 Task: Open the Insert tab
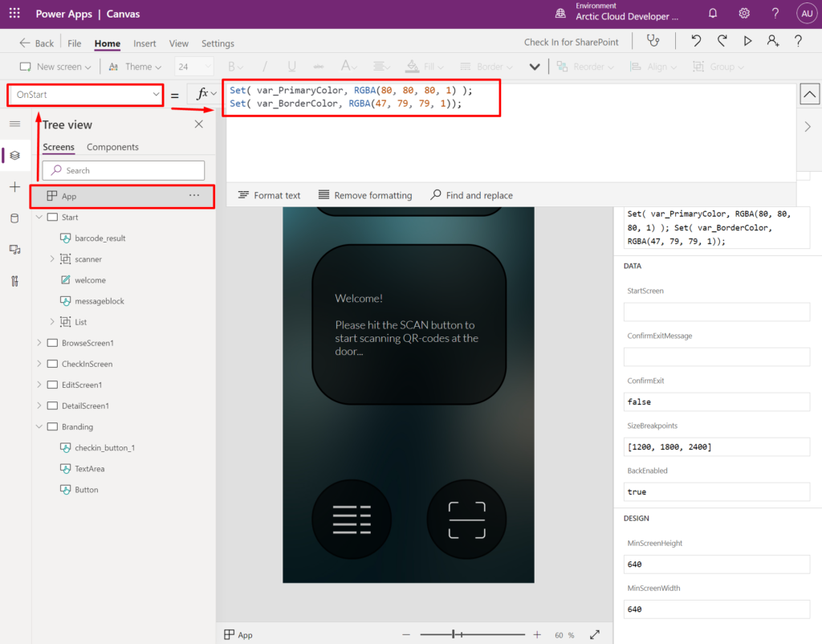point(144,43)
